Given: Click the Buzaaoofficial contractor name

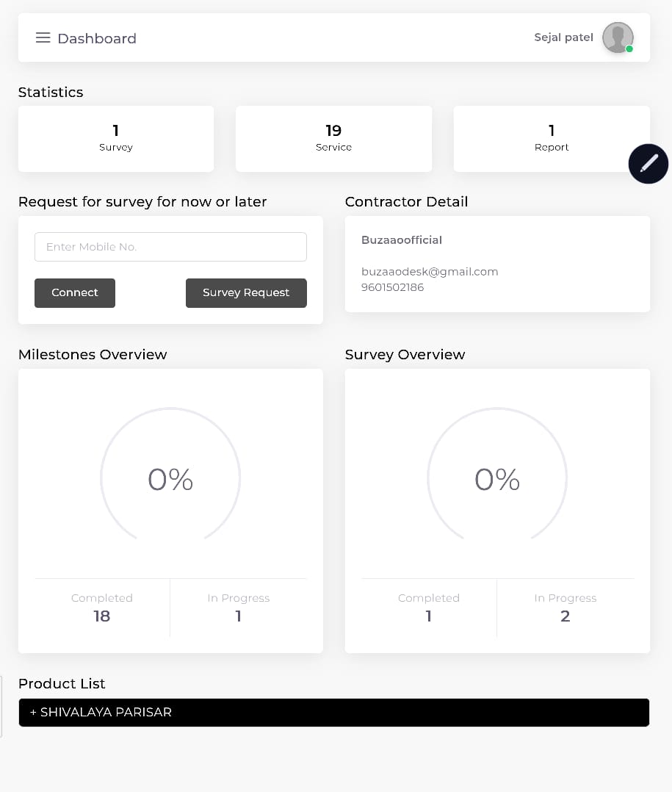Looking at the screenshot, I should point(402,240).
